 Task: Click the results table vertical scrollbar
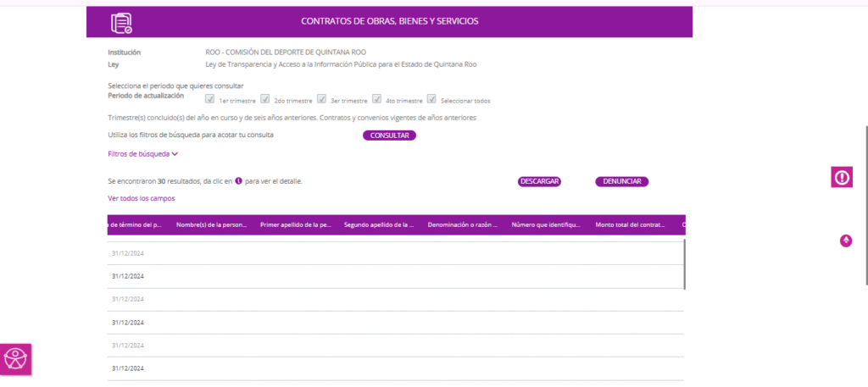point(684,263)
